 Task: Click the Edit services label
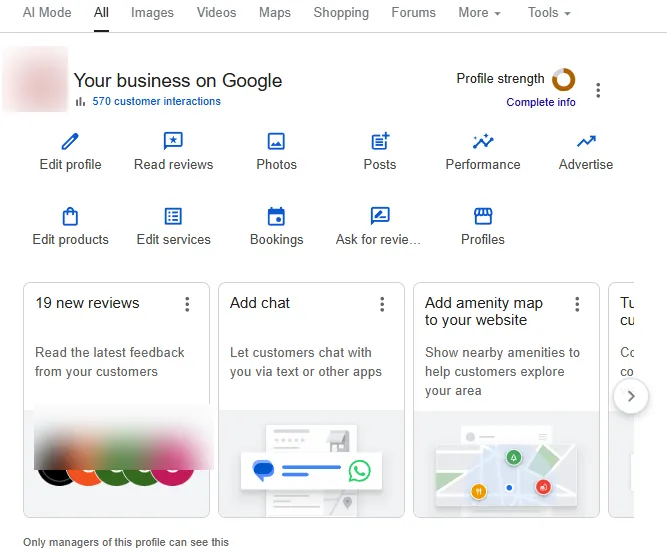[x=174, y=239]
